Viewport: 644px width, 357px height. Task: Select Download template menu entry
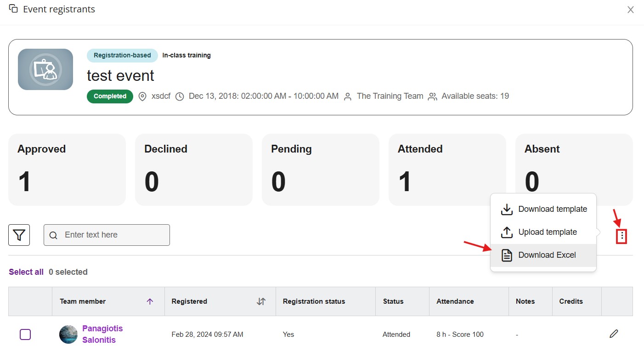[x=543, y=210]
